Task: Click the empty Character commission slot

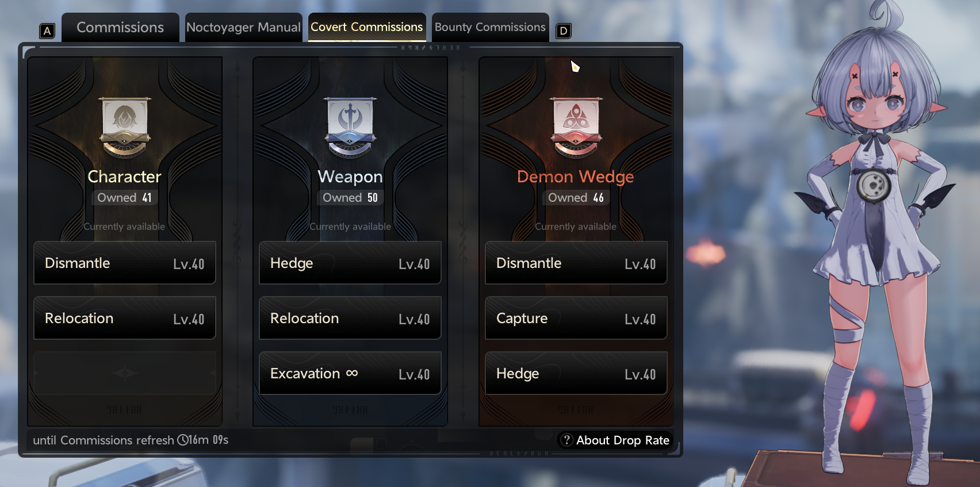Action: pos(125,373)
